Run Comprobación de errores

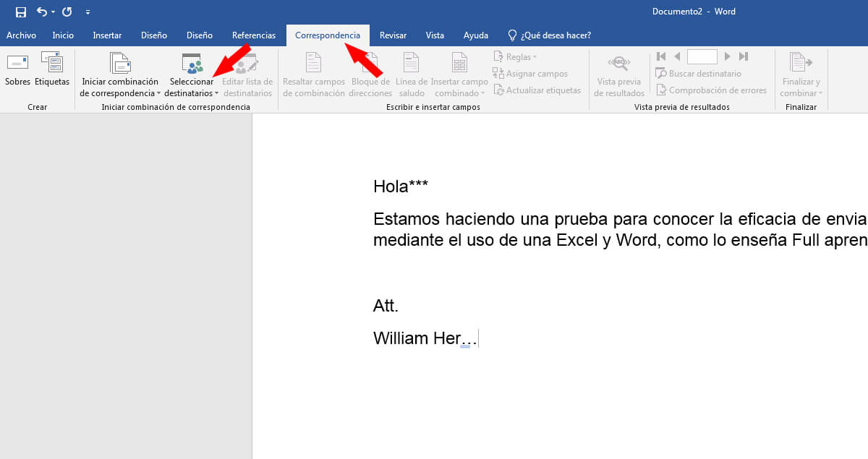[x=711, y=90]
